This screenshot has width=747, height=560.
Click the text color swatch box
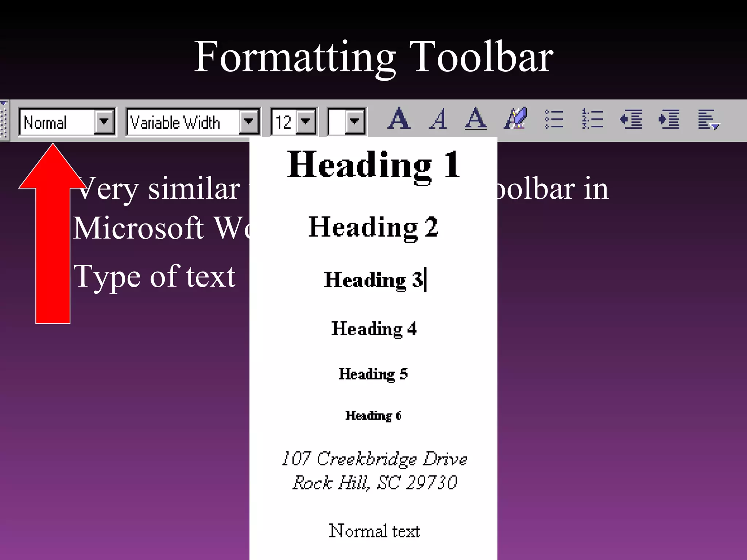(337, 122)
